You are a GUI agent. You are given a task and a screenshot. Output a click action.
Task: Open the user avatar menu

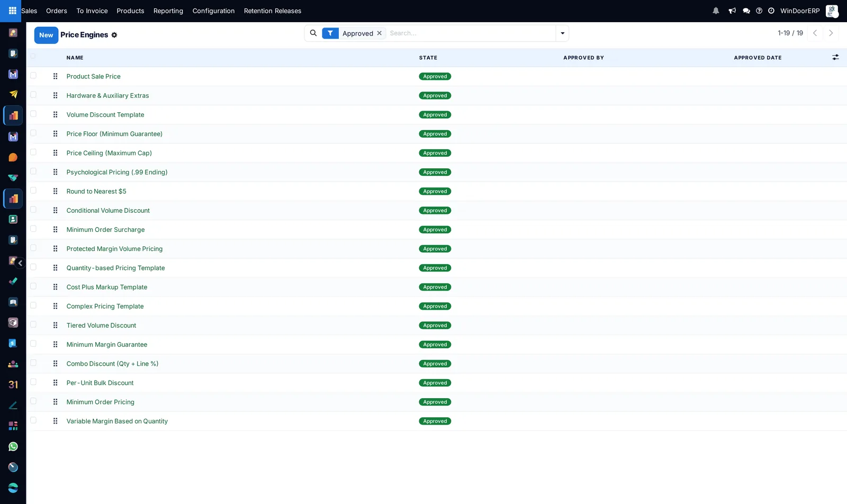tap(832, 11)
